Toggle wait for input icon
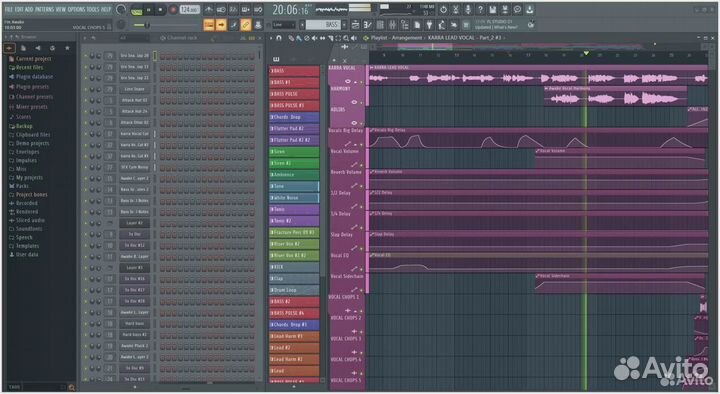Image resolution: width=720 pixels, height=394 pixels. (x=221, y=10)
